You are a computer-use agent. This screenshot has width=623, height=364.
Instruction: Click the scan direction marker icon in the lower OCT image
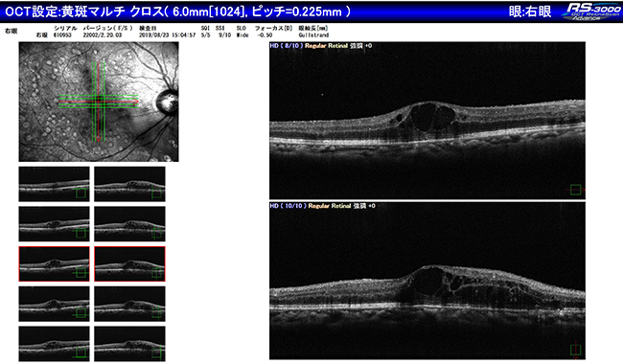(x=575, y=350)
